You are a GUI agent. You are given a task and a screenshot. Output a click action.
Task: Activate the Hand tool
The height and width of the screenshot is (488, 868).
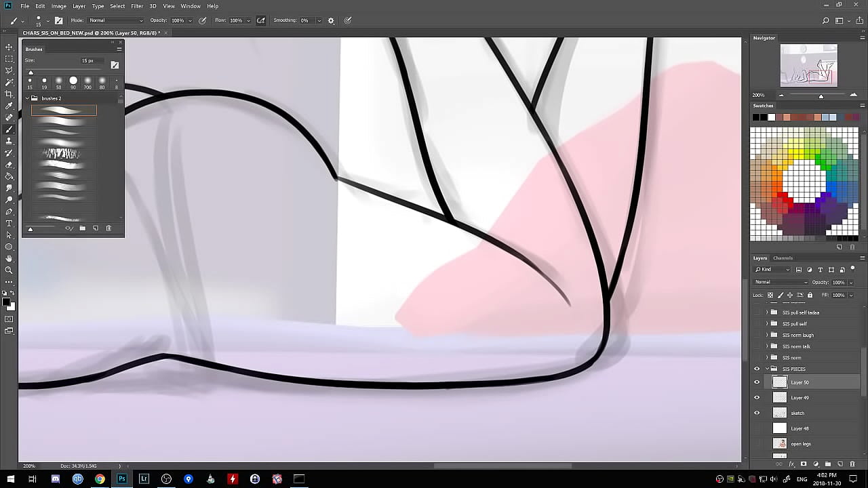[9, 258]
